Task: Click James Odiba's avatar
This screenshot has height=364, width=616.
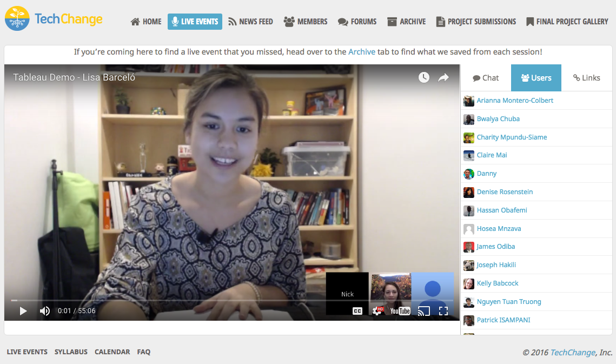Action: [469, 247]
